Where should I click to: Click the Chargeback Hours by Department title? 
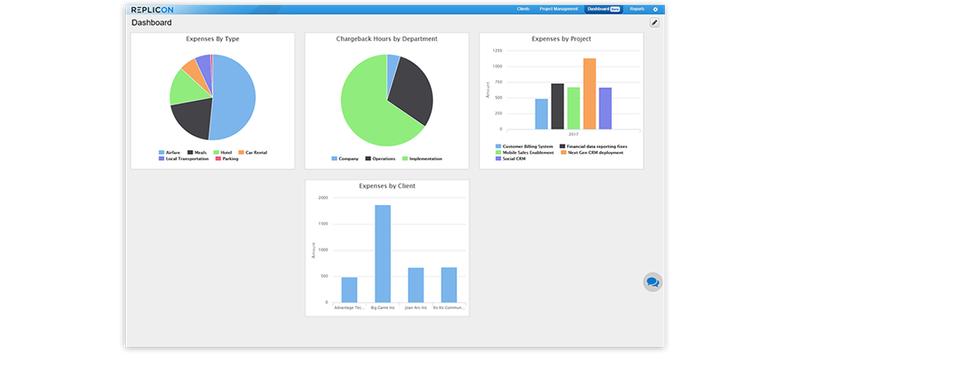pos(387,39)
